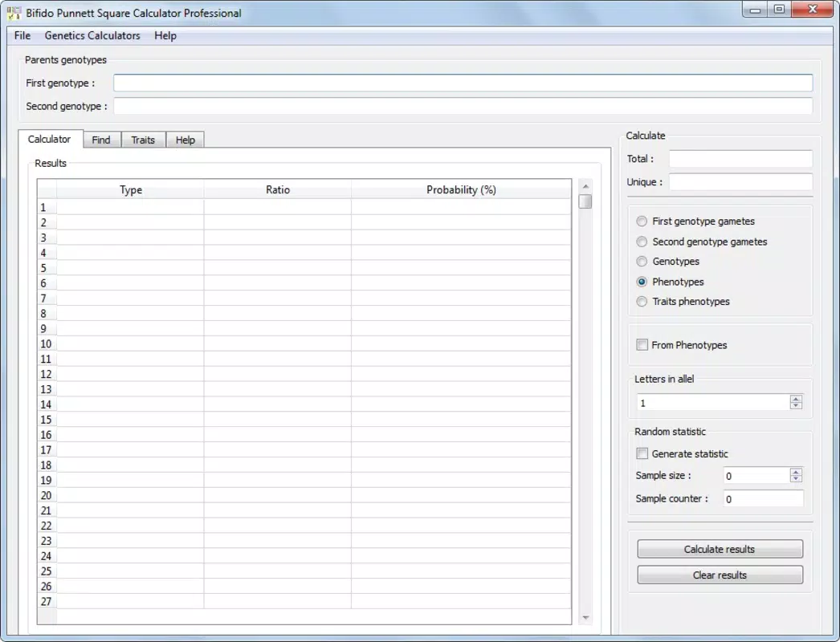Viewport: 840px width, 642px height.
Task: Select Traits phenotypes radio button
Action: coord(642,302)
